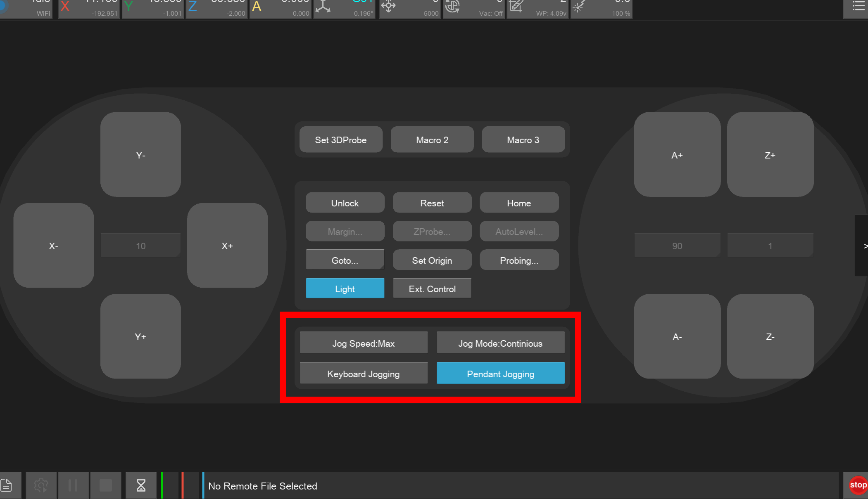Toggle the Light button off

[345, 289]
